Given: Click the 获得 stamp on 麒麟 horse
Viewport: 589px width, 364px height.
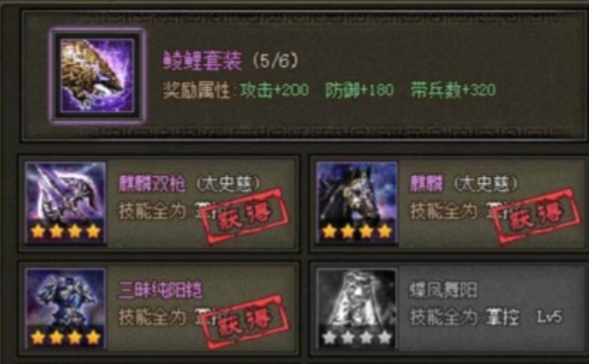Looking at the screenshot, I should coord(537,216).
